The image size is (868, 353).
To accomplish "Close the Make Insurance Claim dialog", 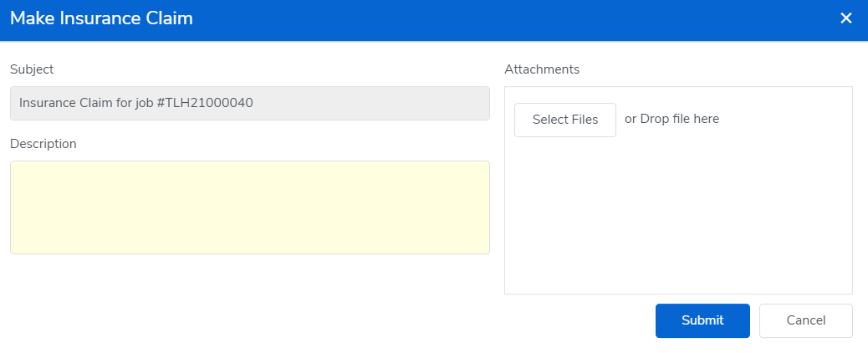I will 845,18.
